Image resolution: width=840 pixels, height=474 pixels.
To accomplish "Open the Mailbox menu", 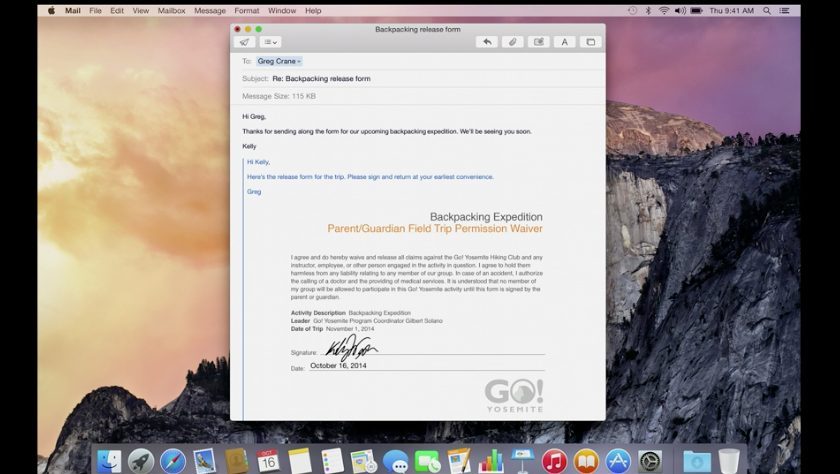I will pos(172,10).
